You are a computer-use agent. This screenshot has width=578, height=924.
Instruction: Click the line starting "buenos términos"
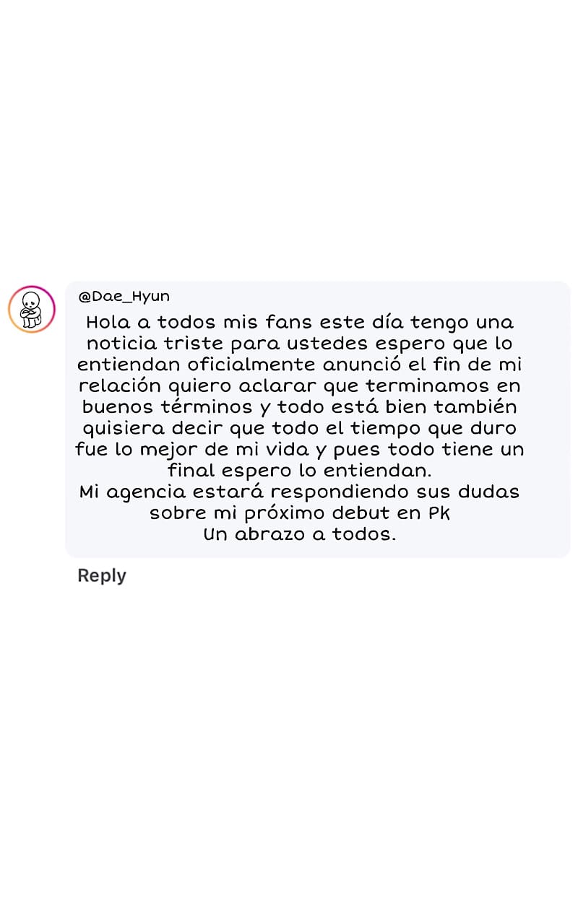(x=299, y=407)
